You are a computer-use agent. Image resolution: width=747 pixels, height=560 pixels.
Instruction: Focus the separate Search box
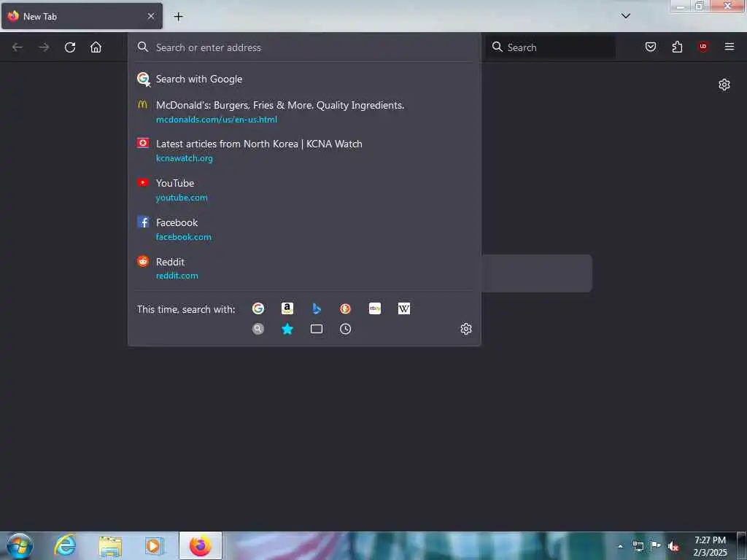551,47
